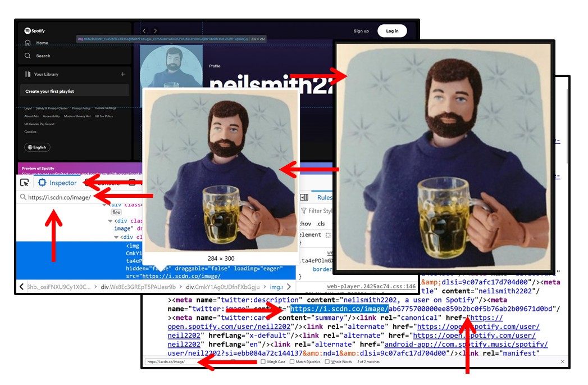This screenshot has width=588, height=385.
Task: Open android-app://com.spotify.music link
Action: tap(466, 344)
